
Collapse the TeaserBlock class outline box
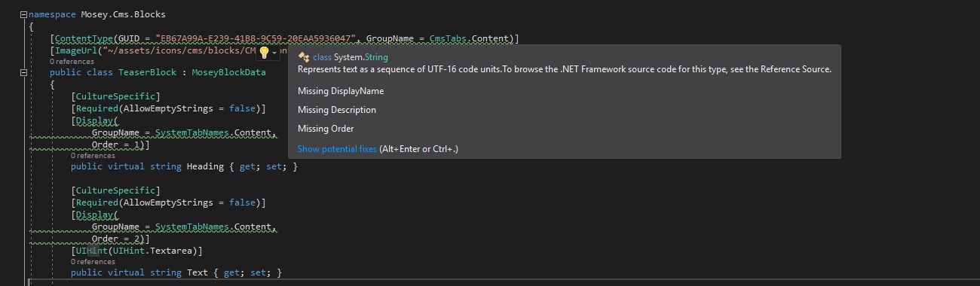[x=24, y=73]
